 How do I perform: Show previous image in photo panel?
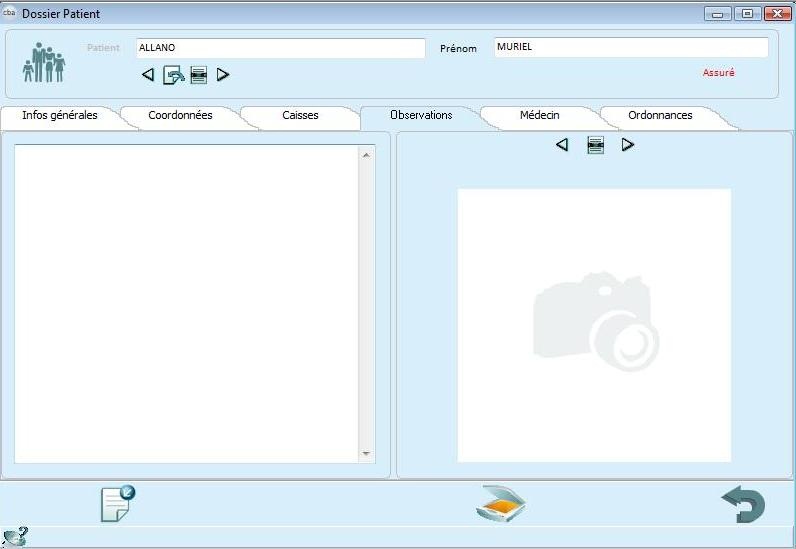coord(562,145)
